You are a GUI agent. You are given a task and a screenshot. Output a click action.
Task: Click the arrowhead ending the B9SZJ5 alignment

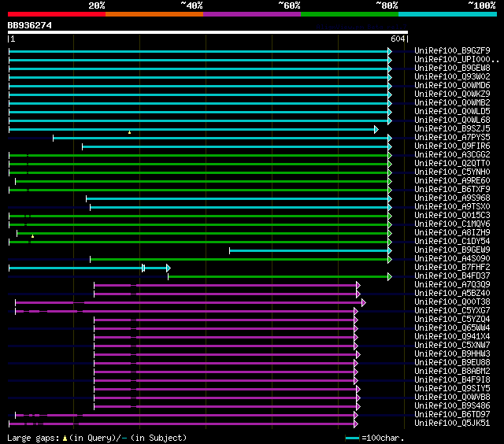point(376,129)
